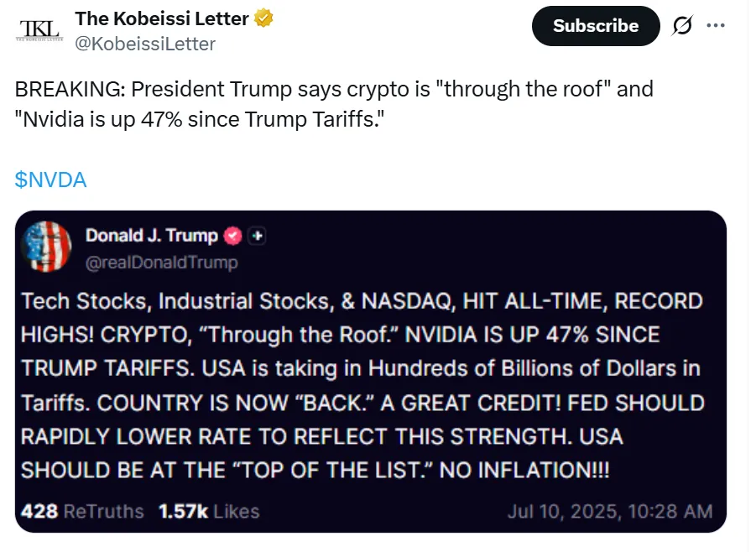756x552 pixels.
Task: Click the plus badge beside Trump's name
Action: (x=258, y=237)
